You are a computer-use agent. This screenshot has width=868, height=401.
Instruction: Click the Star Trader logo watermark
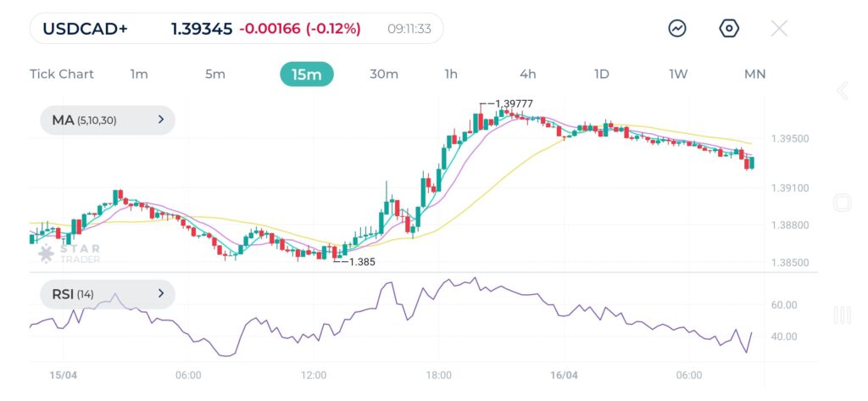coord(70,253)
